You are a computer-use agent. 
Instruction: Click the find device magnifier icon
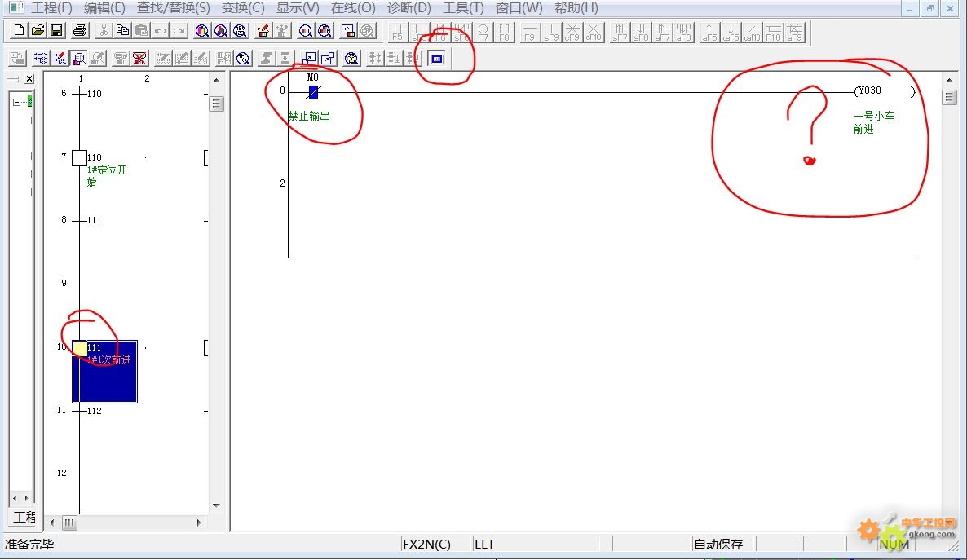click(x=201, y=30)
